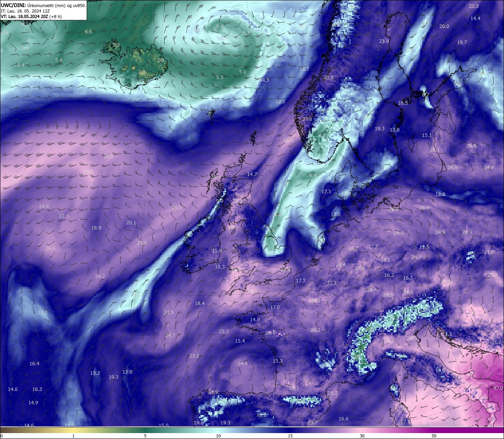Image resolution: width=504 pixels, height=439 pixels.
Task: Click the 18.5 value over Finland
Action: [403, 103]
